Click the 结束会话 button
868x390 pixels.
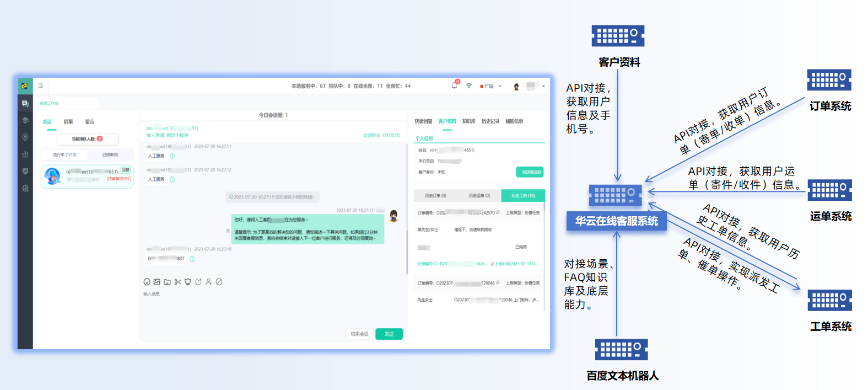(359, 334)
